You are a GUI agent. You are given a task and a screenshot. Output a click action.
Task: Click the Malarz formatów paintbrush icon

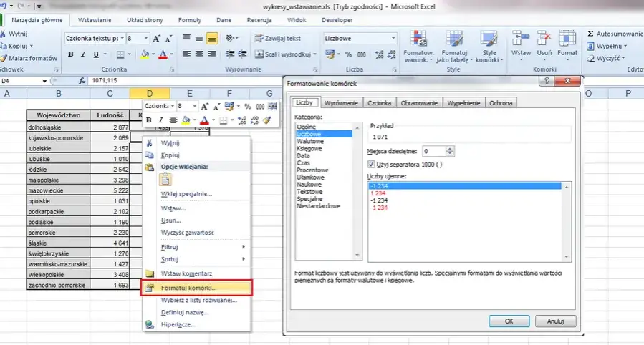coord(4,58)
